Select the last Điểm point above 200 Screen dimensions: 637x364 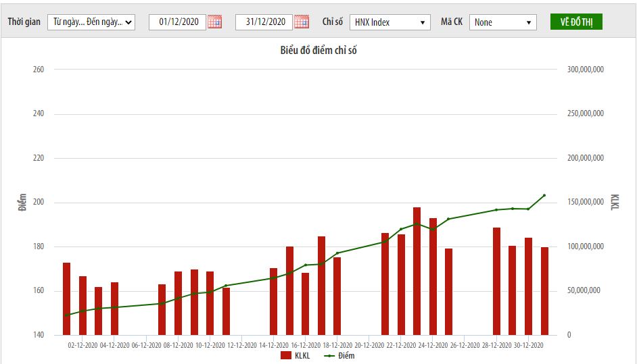click(x=544, y=195)
